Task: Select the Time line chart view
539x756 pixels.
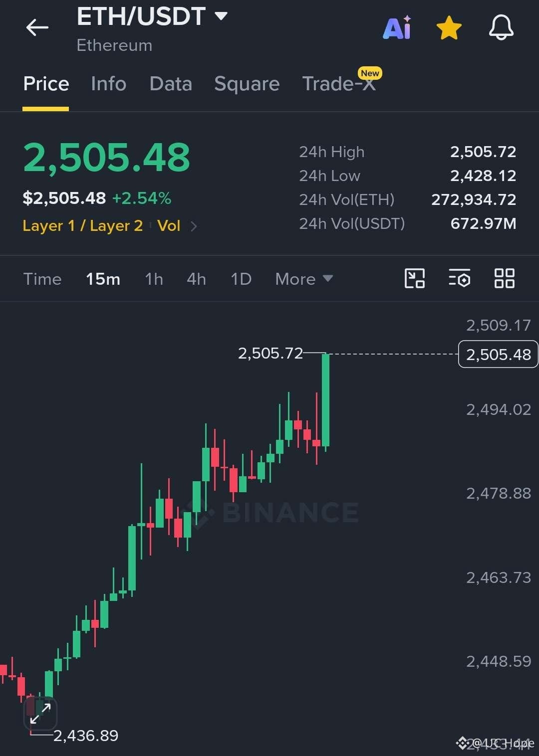Action: [42, 279]
